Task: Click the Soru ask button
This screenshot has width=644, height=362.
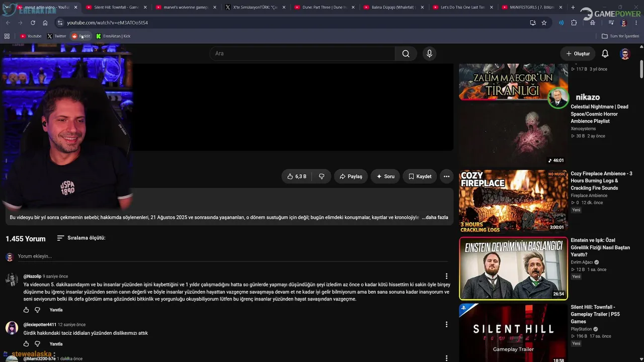Action: 385,176
